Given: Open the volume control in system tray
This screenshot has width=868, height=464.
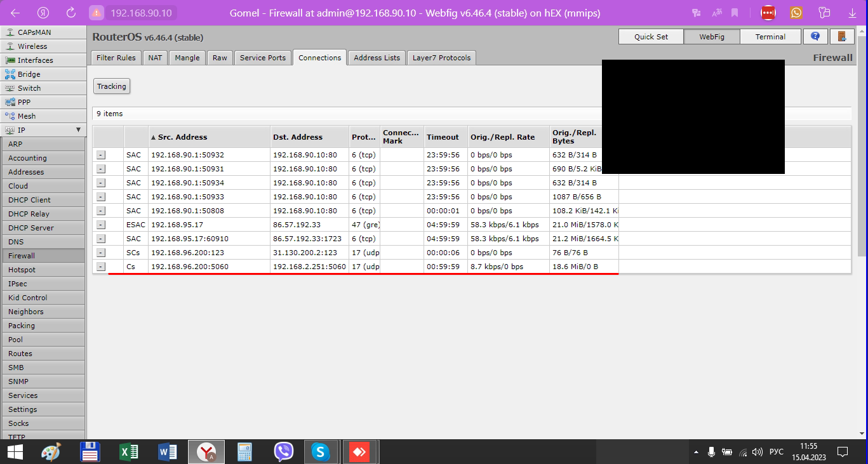Looking at the screenshot, I should pyautogui.click(x=757, y=452).
